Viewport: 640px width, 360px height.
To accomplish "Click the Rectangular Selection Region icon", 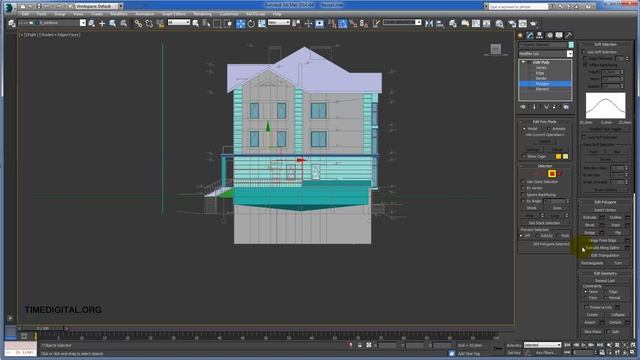I will 218,24.
